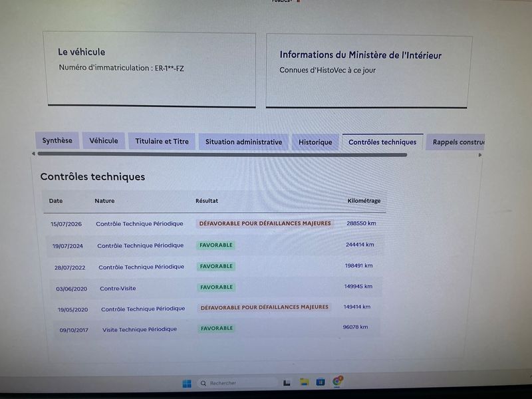The image size is (532, 399).
Task: Click the Contre-Visite entry
Action: (118, 289)
